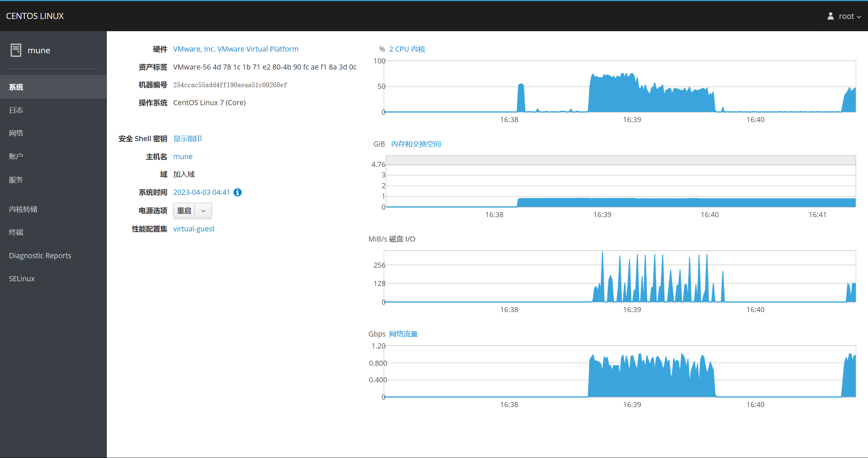Click the root user avatar icon
This screenshot has width=868, height=458.
tap(831, 16)
